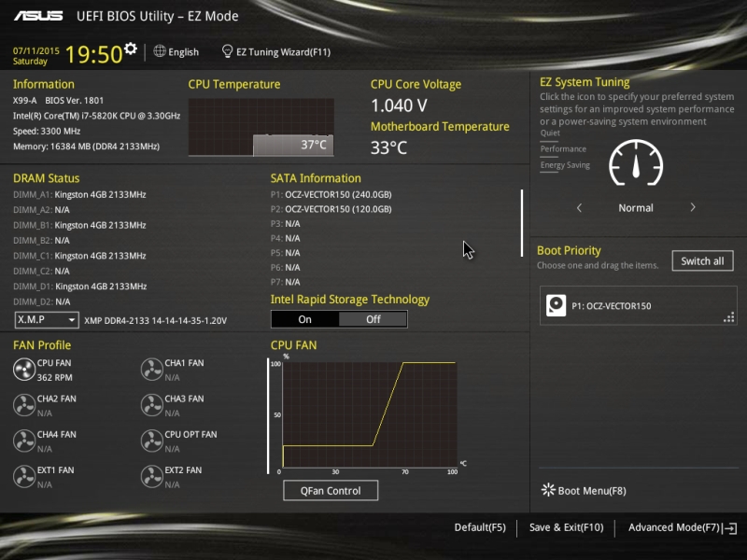Click the Speed: 3300 MHz line

click(x=47, y=131)
